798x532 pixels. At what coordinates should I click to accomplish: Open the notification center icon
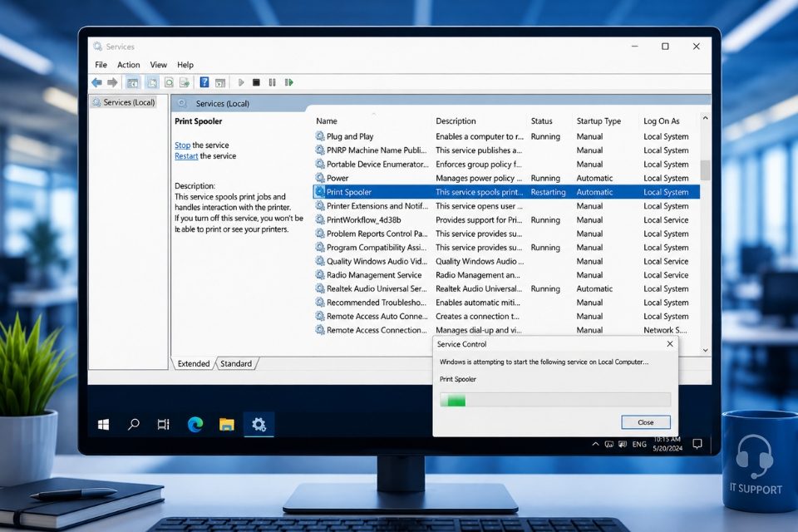pos(697,444)
